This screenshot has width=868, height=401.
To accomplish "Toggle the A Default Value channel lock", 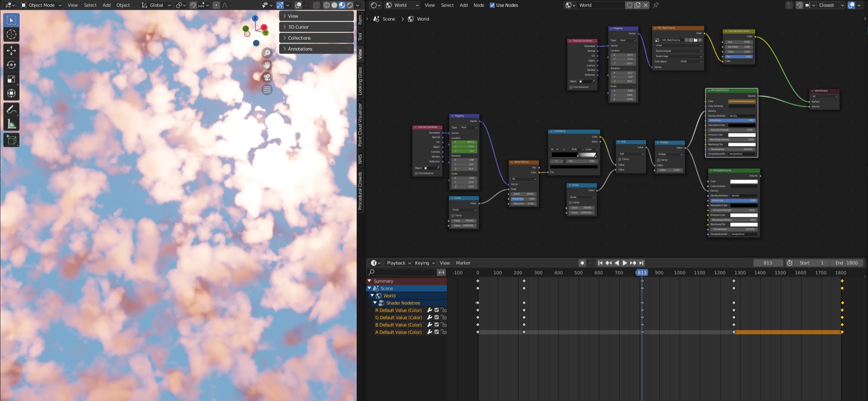I will click(444, 333).
